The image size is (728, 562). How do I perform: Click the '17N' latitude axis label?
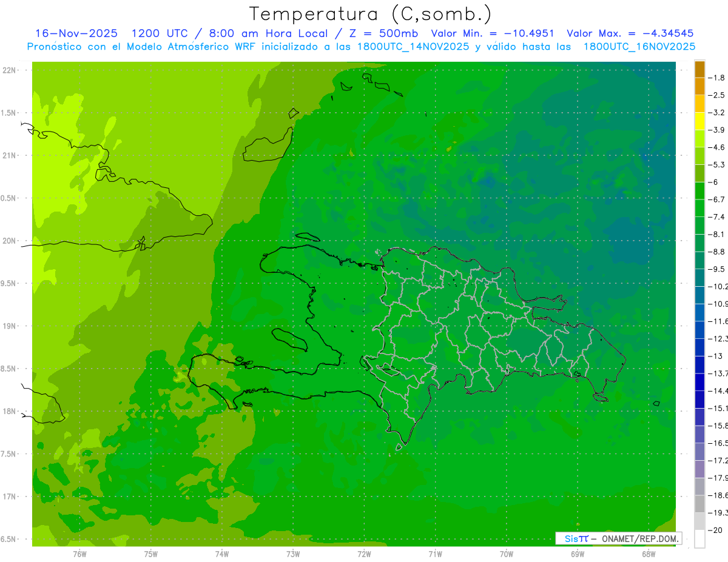click(x=9, y=497)
